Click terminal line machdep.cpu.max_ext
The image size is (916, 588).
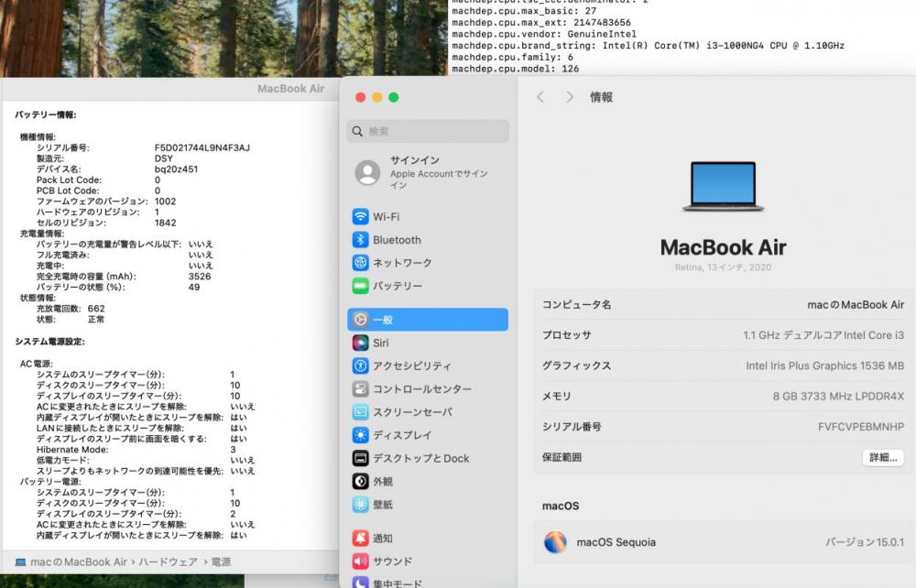click(x=541, y=22)
